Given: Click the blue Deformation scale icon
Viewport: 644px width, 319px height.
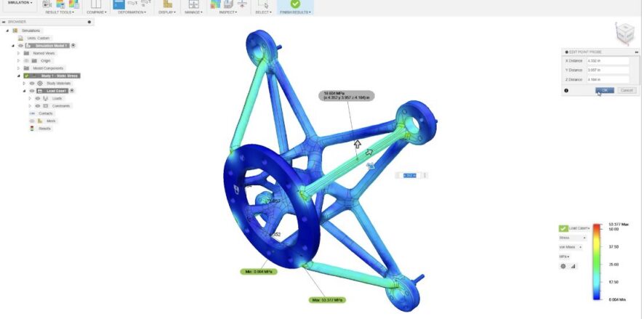Looking at the screenshot, I should (118, 4).
